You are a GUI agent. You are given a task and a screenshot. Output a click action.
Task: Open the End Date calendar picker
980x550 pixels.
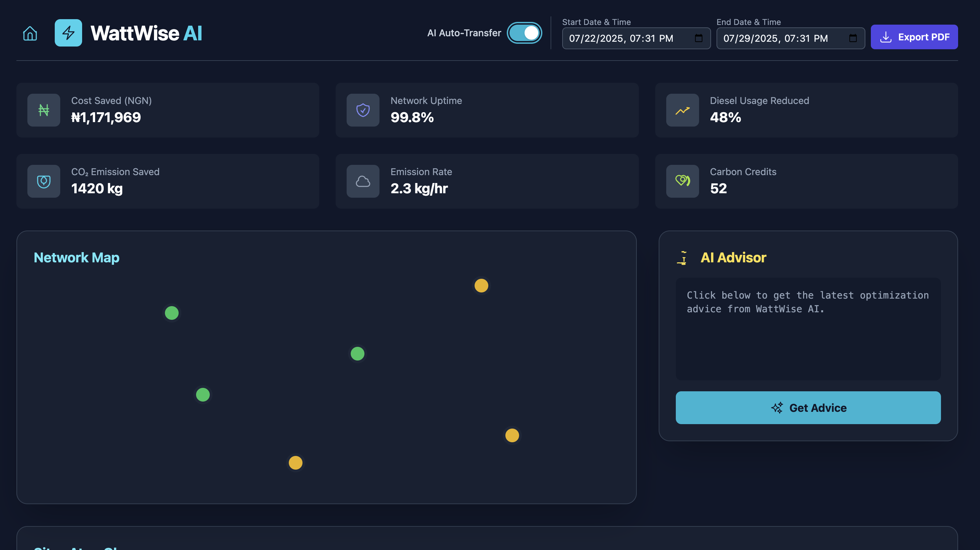point(853,38)
